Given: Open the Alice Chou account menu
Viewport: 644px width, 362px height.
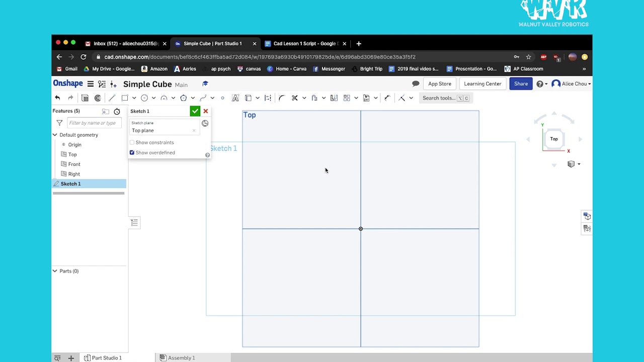Looking at the screenshot, I should pyautogui.click(x=571, y=84).
